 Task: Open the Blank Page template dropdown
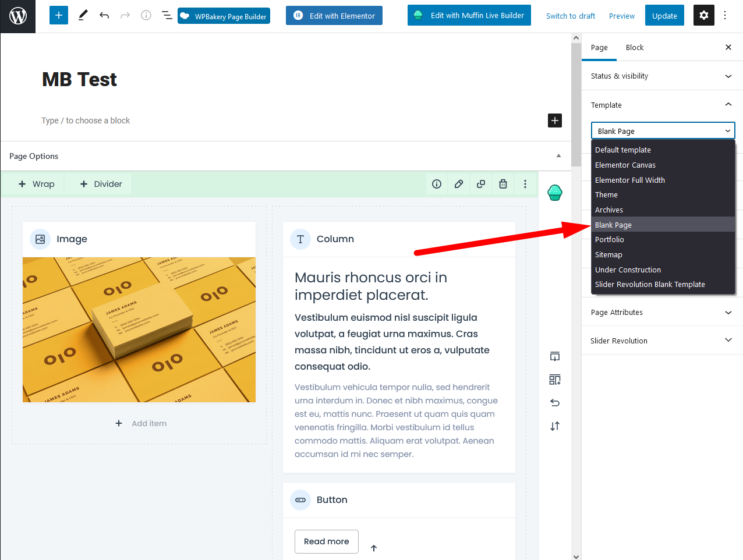[663, 131]
